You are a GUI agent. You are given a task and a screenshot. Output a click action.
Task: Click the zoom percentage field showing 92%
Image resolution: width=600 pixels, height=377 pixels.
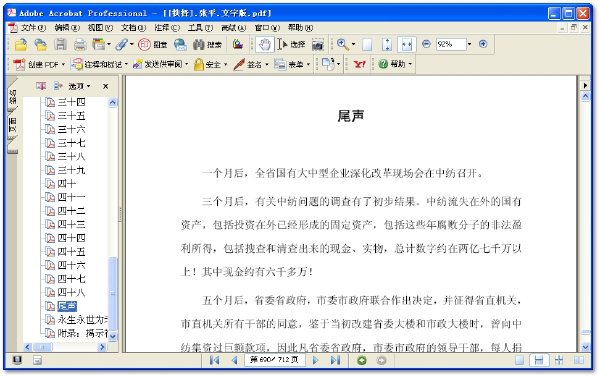(451, 44)
